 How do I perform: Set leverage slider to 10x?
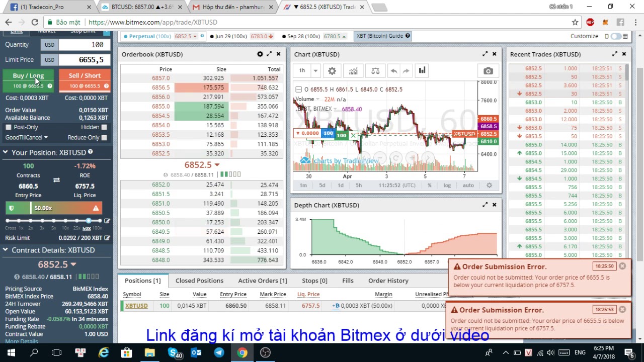tap(64, 221)
